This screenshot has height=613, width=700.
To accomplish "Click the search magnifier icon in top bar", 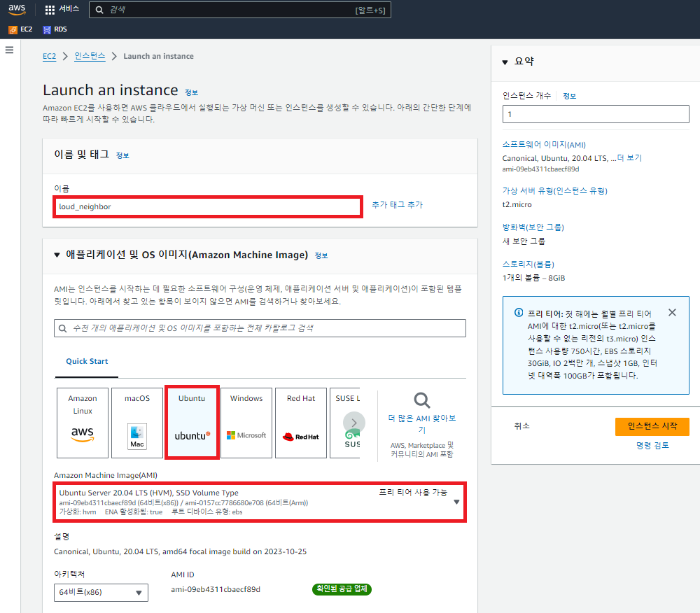I will pos(99,10).
